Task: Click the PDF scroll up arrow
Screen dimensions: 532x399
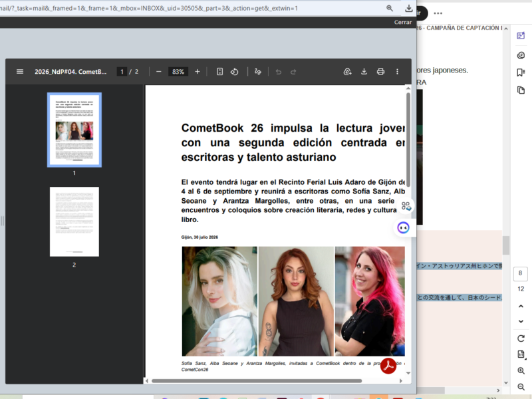Action: pos(408,88)
